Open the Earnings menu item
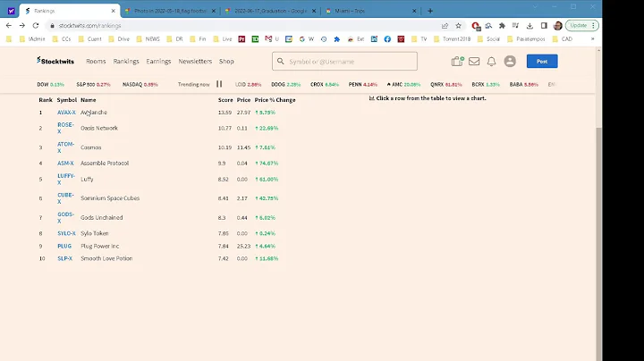This screenshot has height=361, width=644. pos(158,61)
